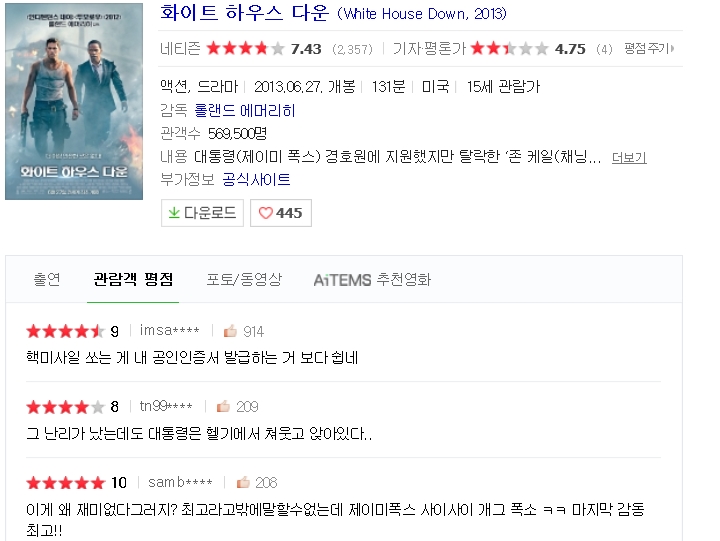Click the White House Down poster thumbnail

[x=74, y=101]
